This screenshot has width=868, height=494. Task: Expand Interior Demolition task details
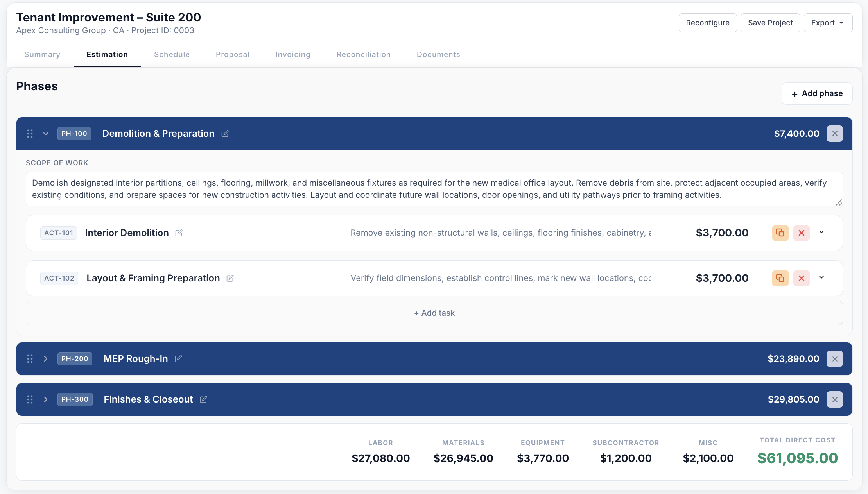click(821, 232)
